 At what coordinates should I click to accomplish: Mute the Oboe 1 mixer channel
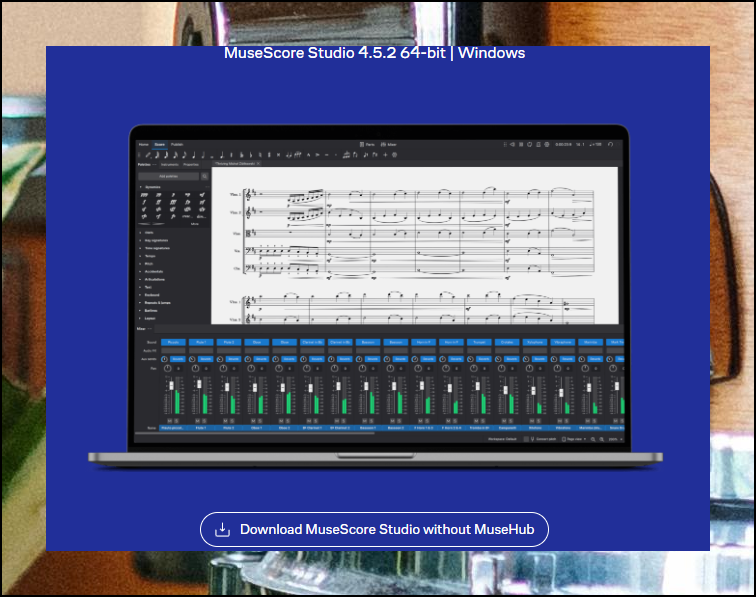click(x=253, y=421)
